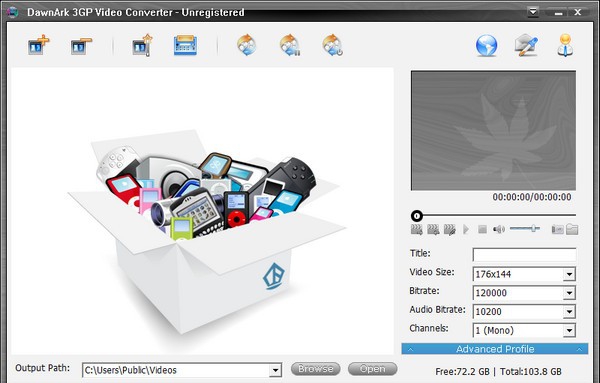Open the video effects wand tool
Screen dimensions: 600x383
click(143, 45)
